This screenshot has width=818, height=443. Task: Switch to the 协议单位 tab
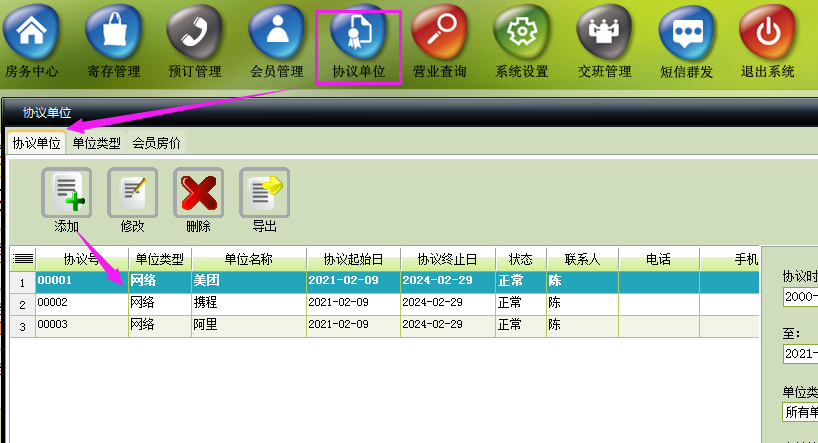[37, 143]
